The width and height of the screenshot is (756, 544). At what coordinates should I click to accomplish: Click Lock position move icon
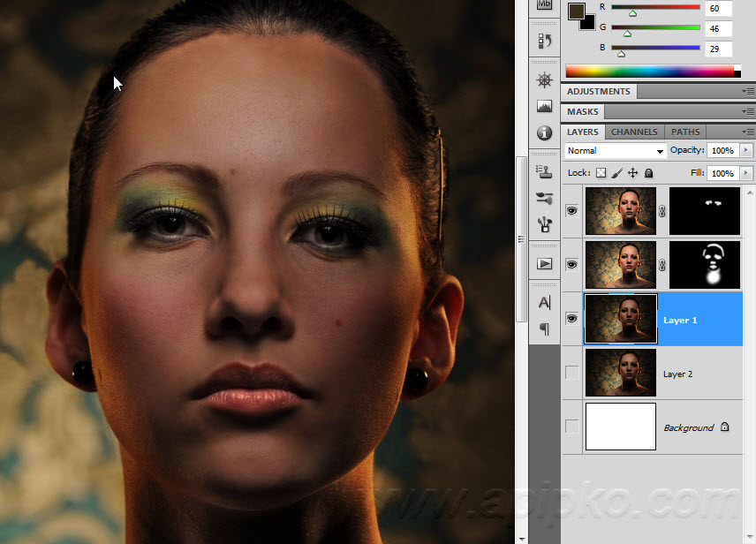tap(633, 173)
